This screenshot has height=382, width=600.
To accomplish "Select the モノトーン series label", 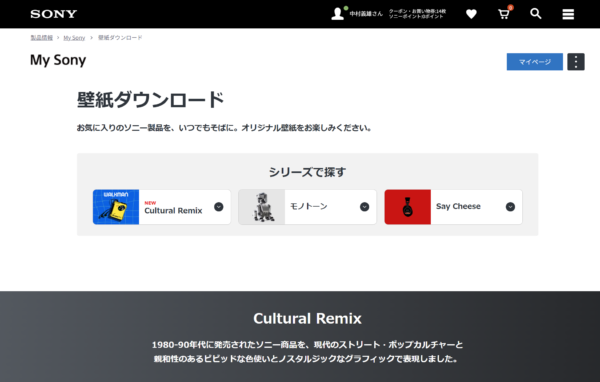I will click(309, 206).
